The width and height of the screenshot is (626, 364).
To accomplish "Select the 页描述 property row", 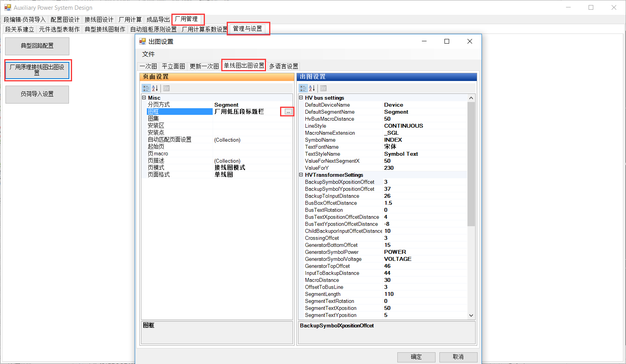I will pyautogui.click(x=219, y=161).
